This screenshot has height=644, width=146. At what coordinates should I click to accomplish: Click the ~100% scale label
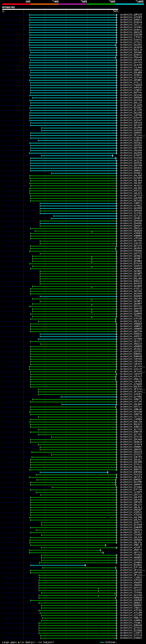140,2
